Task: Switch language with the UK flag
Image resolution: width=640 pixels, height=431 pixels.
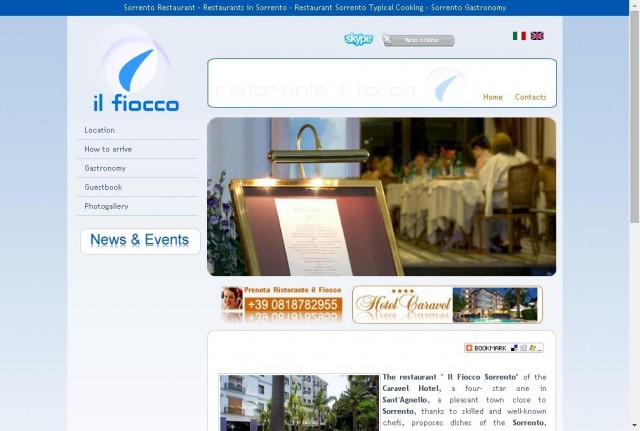Action: click(537, 36)
